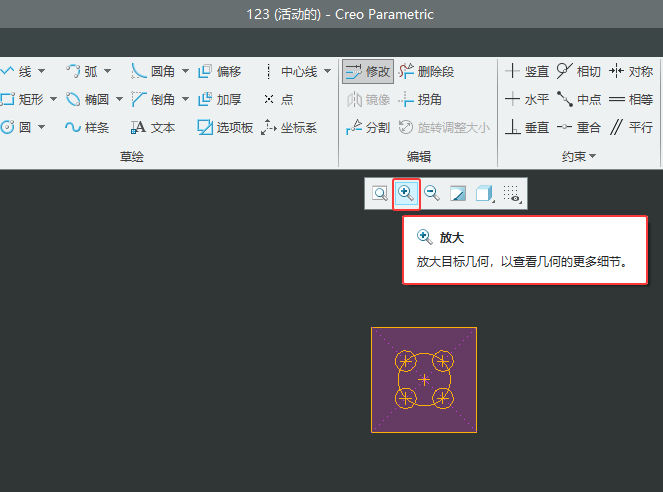This screenshot has width=663, height=492.
Task: Click the zoom out magnifier icon
Action: [x=432, y=194]
